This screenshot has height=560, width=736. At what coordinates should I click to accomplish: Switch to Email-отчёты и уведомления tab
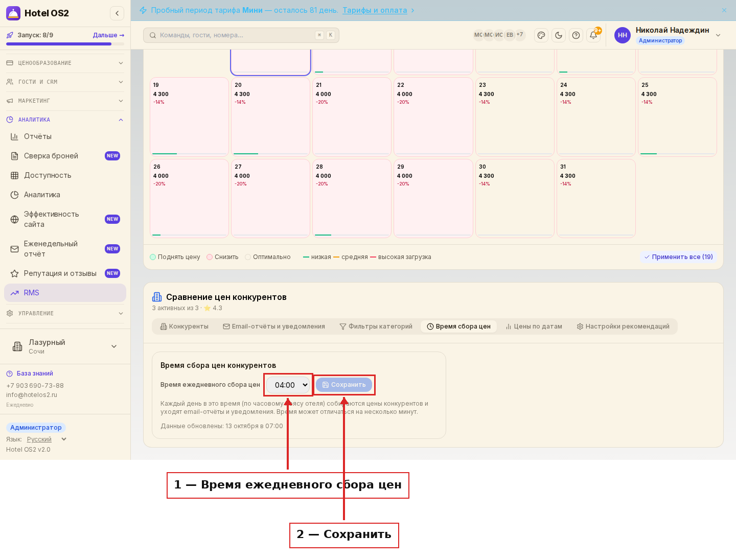[x=274, y=326]
